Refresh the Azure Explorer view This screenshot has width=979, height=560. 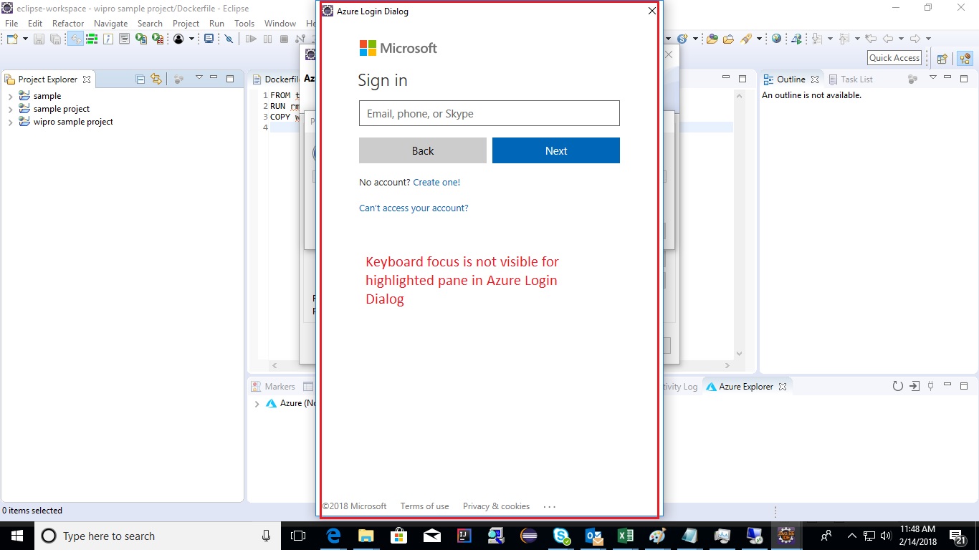click(x=898, y=386)
